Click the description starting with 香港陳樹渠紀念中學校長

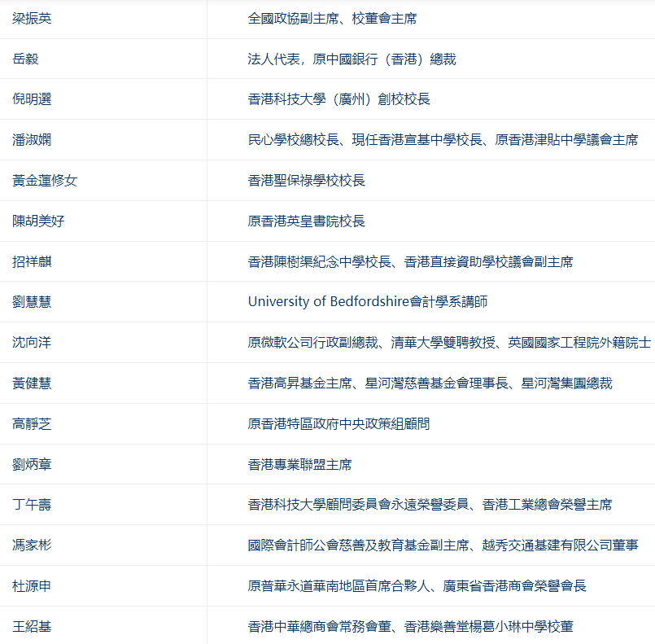[x=410, y=261]
